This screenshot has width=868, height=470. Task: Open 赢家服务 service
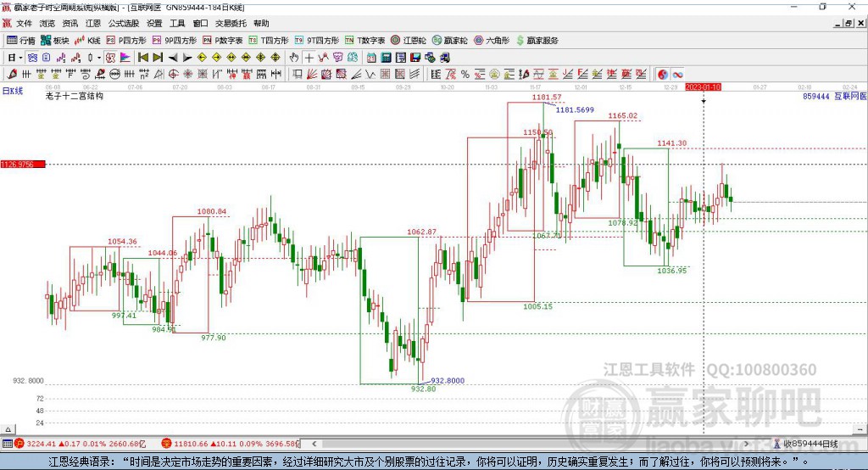537,41
